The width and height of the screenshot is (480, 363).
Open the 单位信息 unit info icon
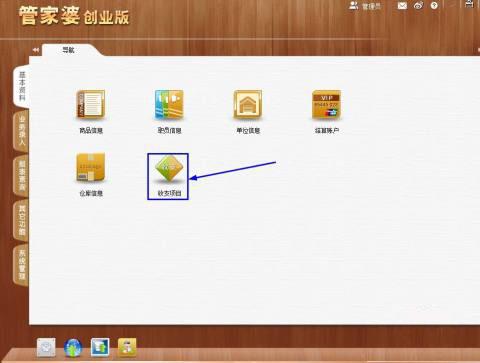pyautogui.click(x=248, y=105)
